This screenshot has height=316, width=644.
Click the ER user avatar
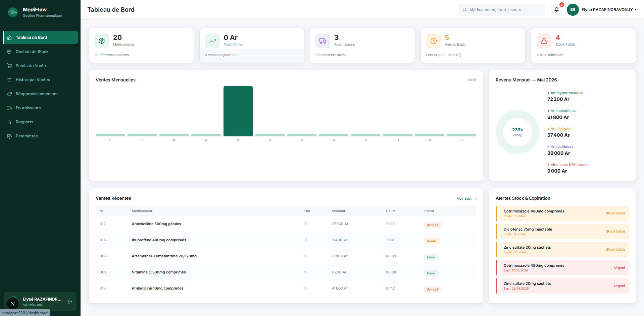[x=573, y=10]
